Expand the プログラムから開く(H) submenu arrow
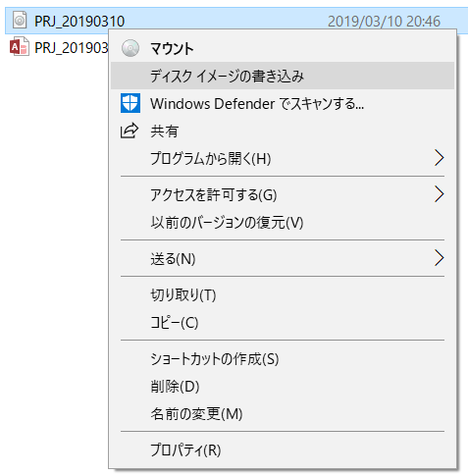Viewport: 468px width, 476px height. pyautogui.click(x=439, y=158)
